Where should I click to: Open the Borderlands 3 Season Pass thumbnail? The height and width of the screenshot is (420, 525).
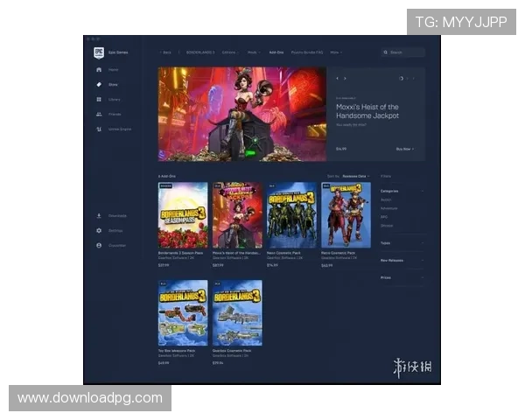click(x=183, y=215)
